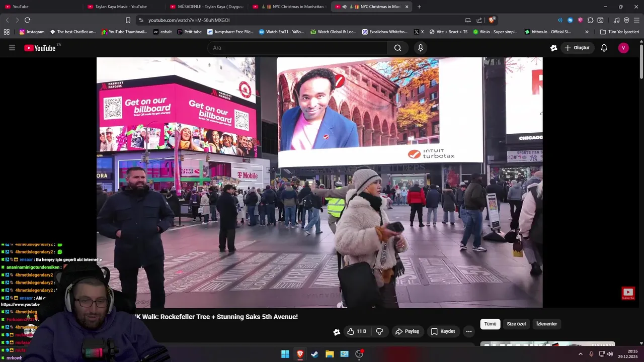644x362 pixels.
Task: Switch to the inactive NYC Christmas tab
Action: (289, 7)
